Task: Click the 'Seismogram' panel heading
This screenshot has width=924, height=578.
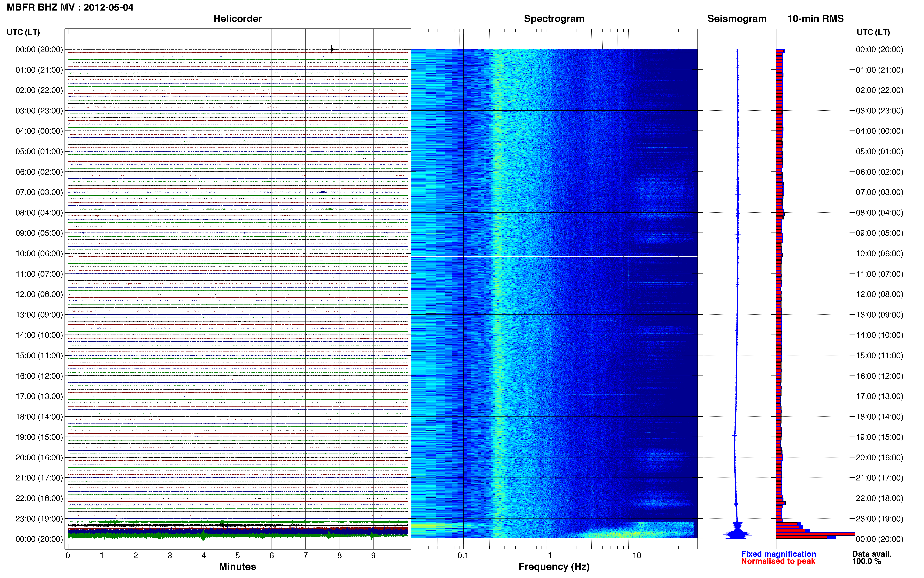Action: [737, 18]
